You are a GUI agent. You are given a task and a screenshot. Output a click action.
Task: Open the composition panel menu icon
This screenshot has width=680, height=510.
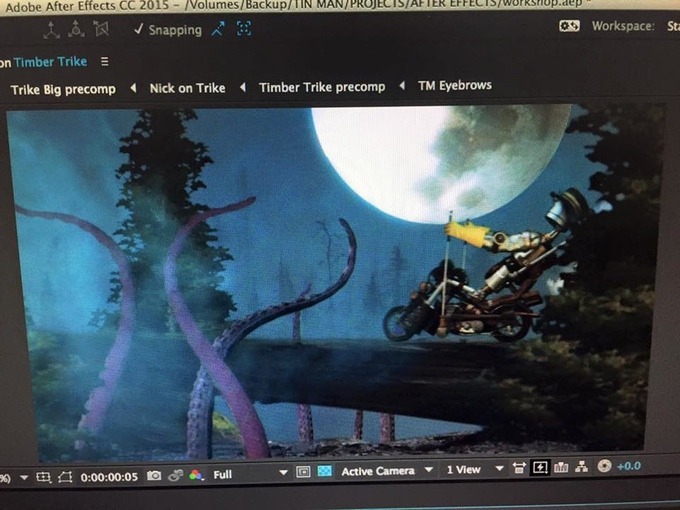(105, 62)
